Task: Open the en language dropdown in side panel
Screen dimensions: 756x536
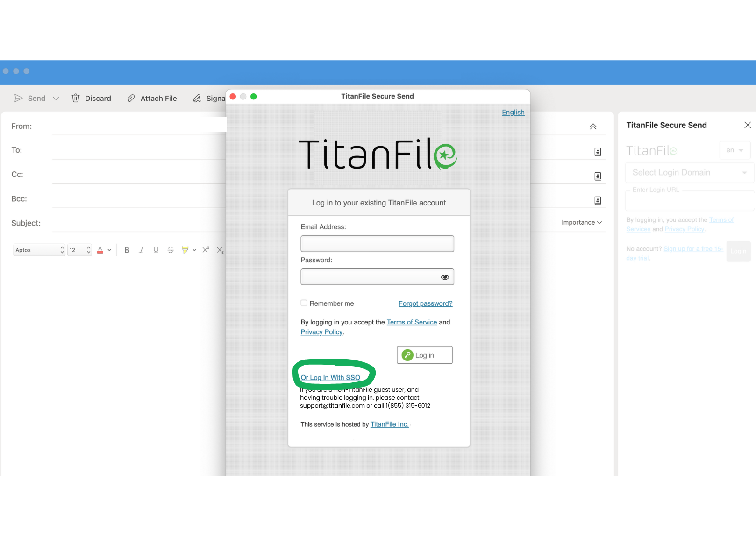Action: click(x=735, y=150)
